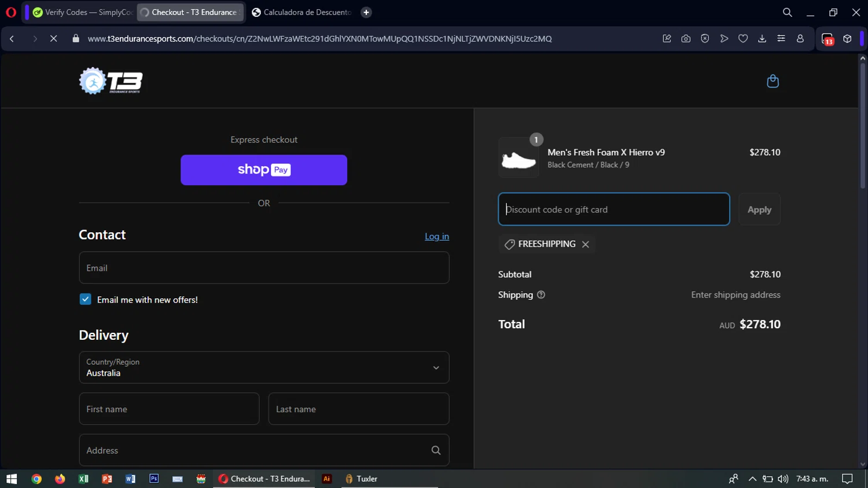Image resolution: width=868 pixels, height=488 pixels.
Task: Pay with Shop Pay express checkout
Action: click(x=264, y=170)
